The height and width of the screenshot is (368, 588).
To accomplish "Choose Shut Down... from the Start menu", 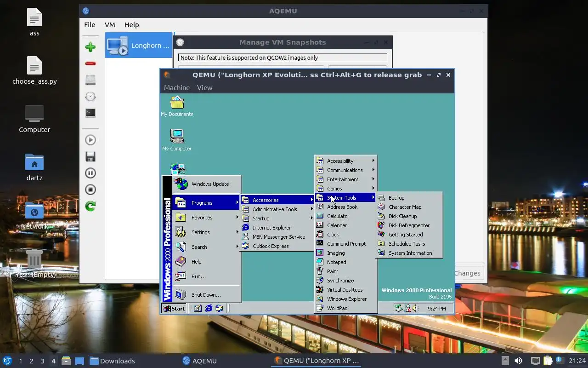I will click(207, 295).
